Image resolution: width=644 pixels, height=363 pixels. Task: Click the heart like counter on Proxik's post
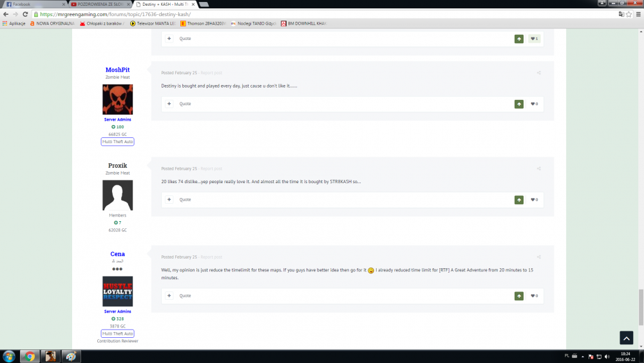pyautogui.click(x=534, y=200)
